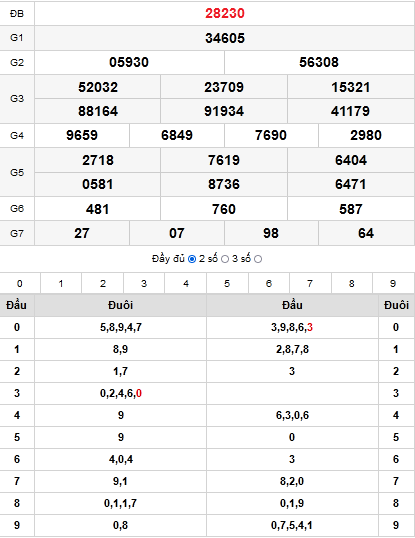Click the G1 row label

point(17,37)
